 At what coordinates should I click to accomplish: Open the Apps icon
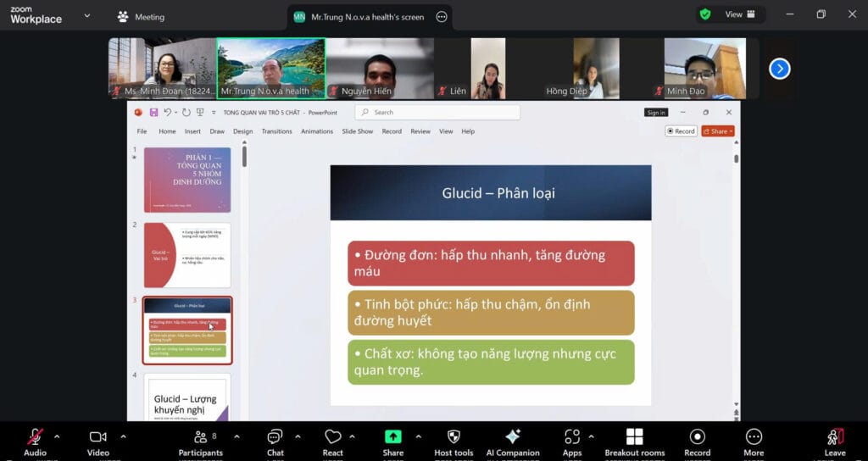click(572, 437)
